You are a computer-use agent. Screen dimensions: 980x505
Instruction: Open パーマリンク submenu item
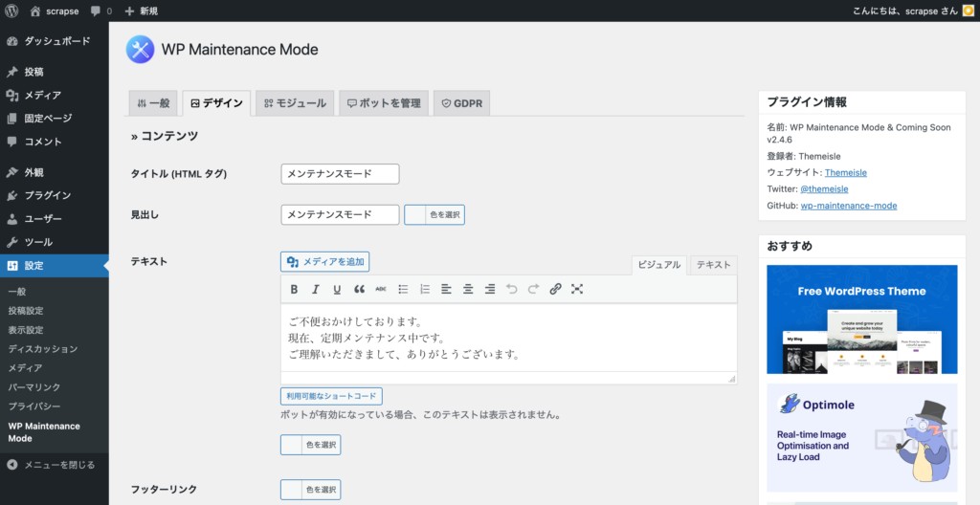click(x=33, y=387)
